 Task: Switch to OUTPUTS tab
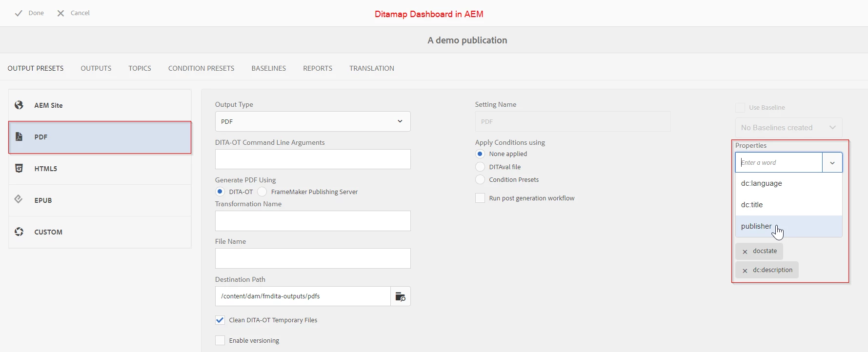[x=96, y=68]
